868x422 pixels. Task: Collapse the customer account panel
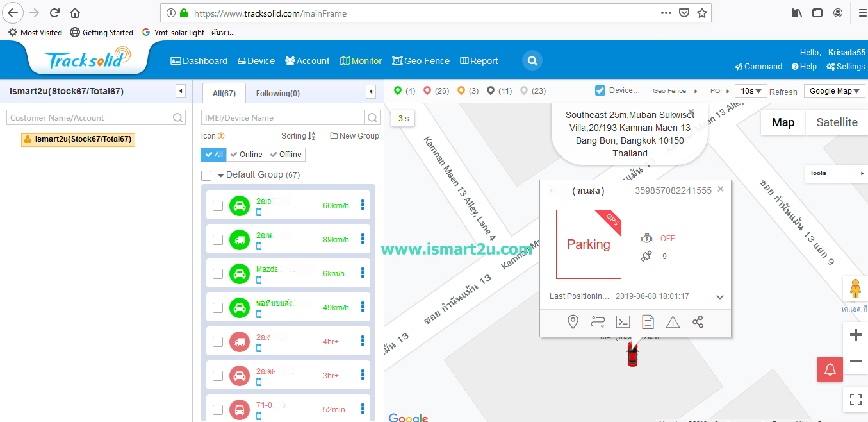click(181, 92)
